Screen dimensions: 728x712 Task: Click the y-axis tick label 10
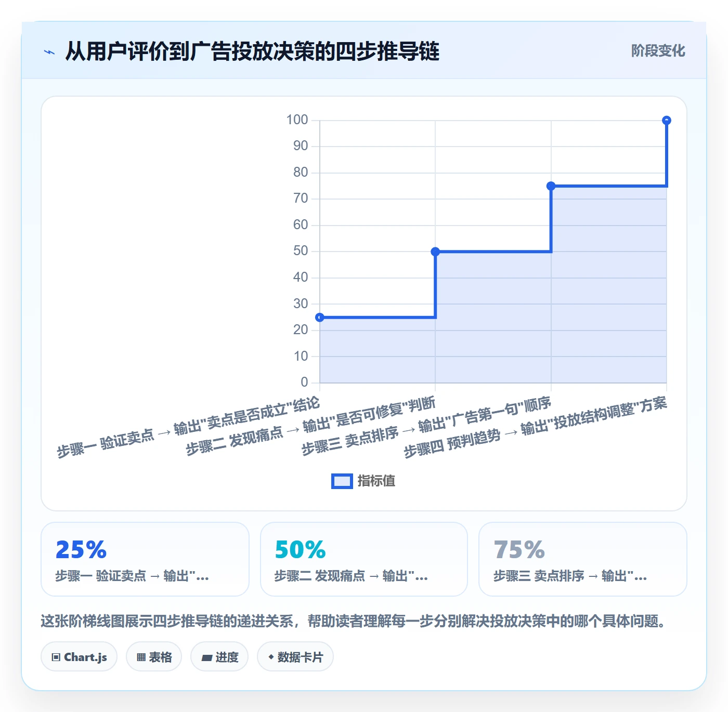pos(301,357)
